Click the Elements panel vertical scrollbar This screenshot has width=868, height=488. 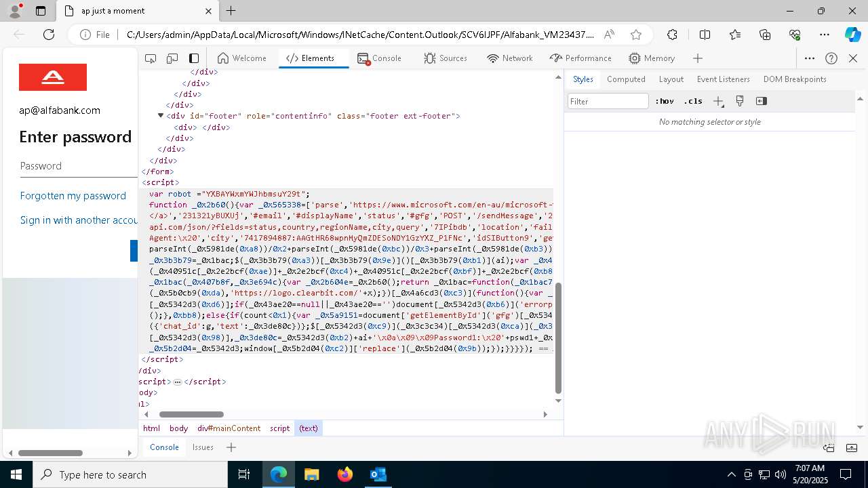[x=558, y=338]
